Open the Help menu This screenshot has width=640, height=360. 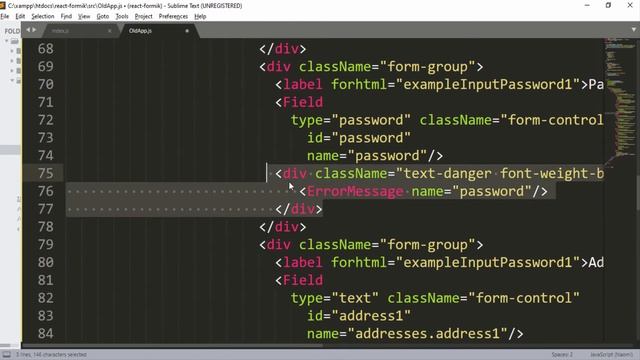200,16
